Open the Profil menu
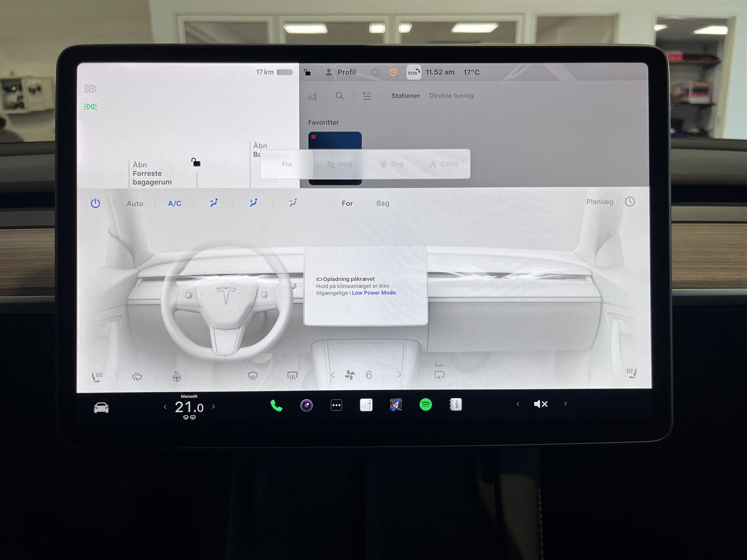The image size is (747, 560). (341, 72)
